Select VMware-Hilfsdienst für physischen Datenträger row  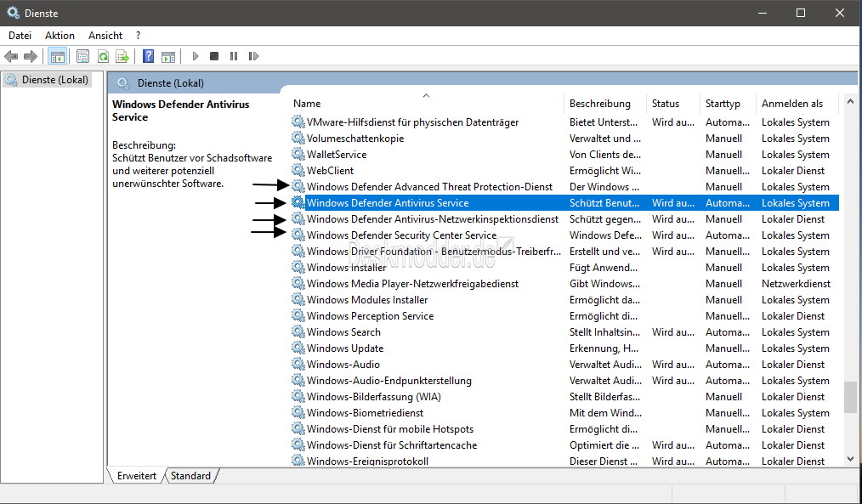(564, 122)
